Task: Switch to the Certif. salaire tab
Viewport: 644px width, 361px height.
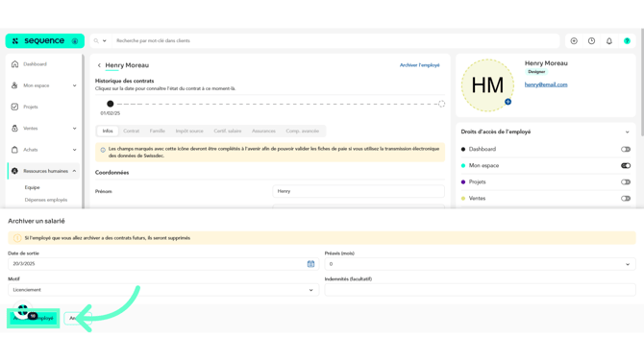Action: click(228, 131)
